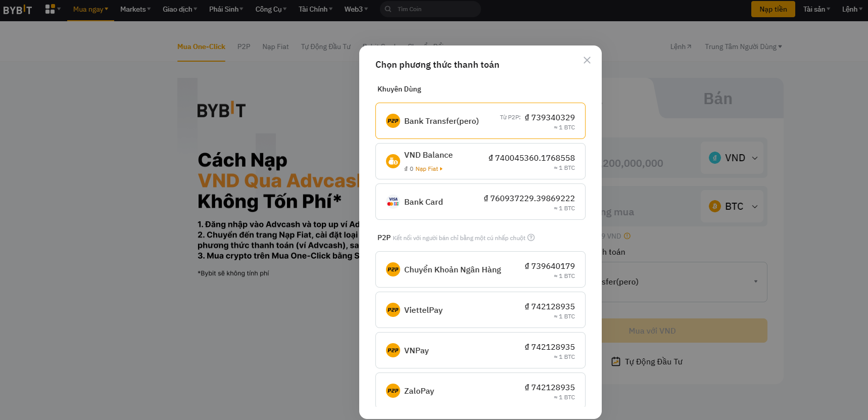Image resolution: width=868 pixels, height=420 pixels.
Task: Click the Bybit logo in the header
Action: point(17,10)
